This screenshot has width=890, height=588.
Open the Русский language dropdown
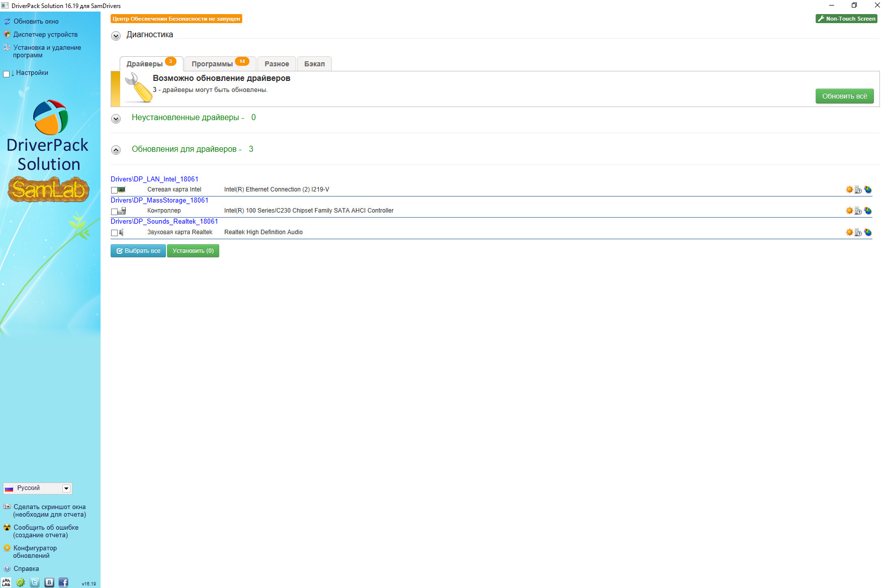[x=38, y=488]
